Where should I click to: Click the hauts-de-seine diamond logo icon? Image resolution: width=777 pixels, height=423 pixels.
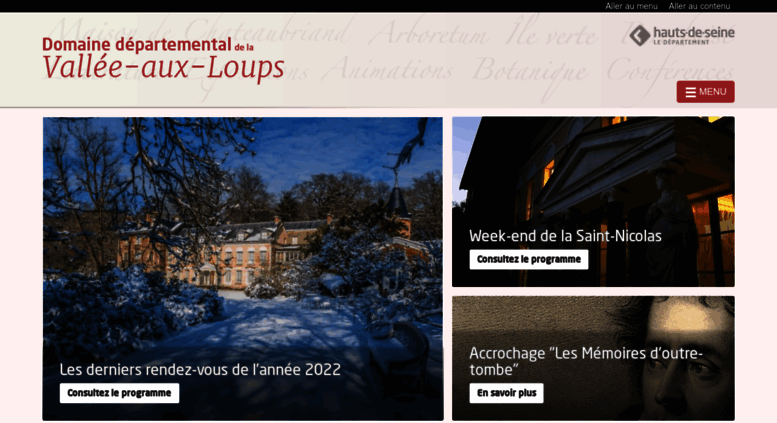click(640, 36)
